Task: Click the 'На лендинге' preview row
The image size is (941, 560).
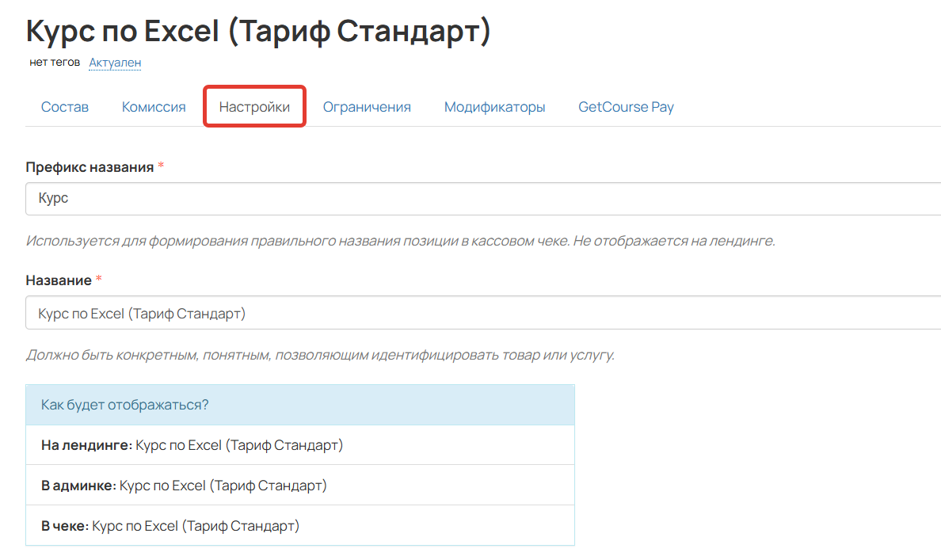Action: click(300, 445)
